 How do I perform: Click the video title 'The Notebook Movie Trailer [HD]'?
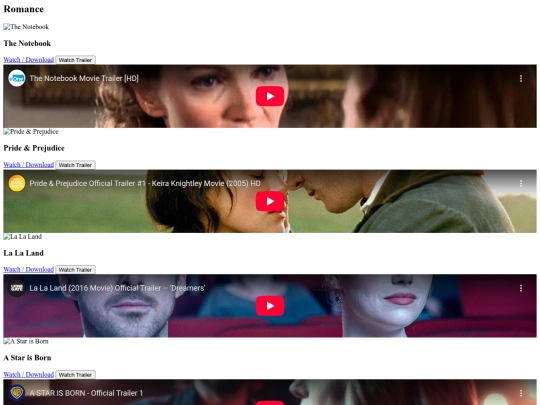tap(84, 79)
